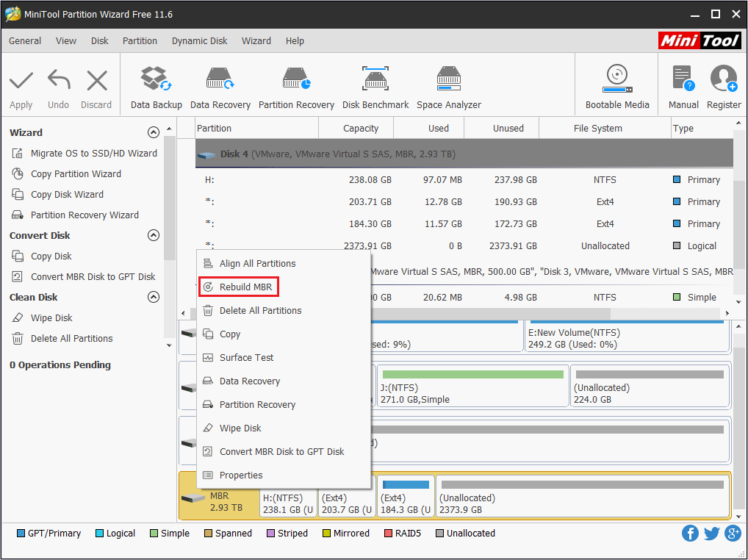The width and height of the screenshot is (748, 560).
Task: Undo the last operation
Action: click(58, 89)
